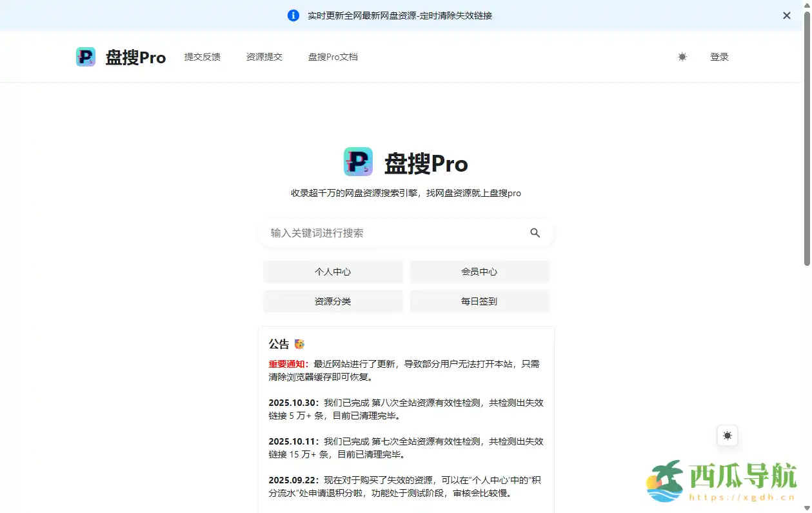This screenshot has width=812, height=513.
Task: Dismiss the top notification banner
Action: (787, 15)
